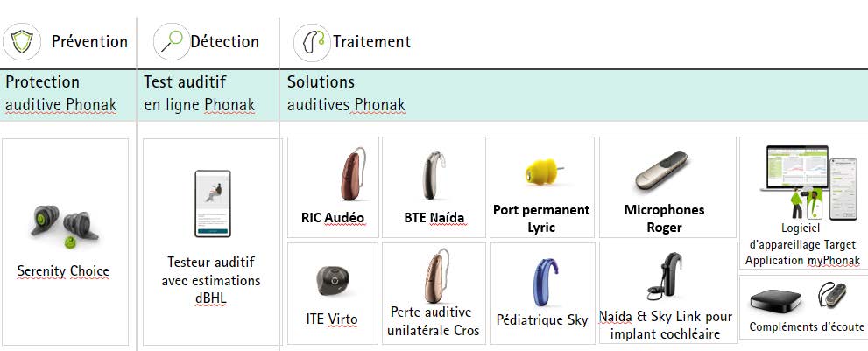Click the yellow Lyric device image

(x=542, y=172)
